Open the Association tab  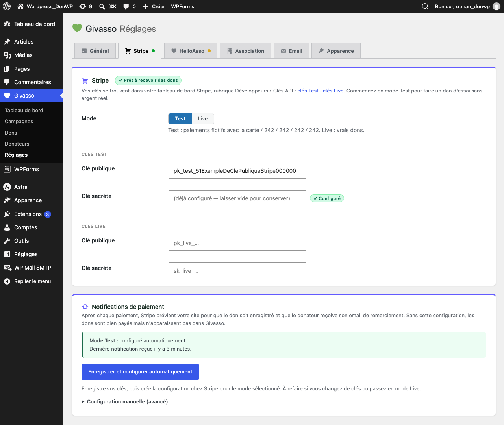click(x=245, y=51)
